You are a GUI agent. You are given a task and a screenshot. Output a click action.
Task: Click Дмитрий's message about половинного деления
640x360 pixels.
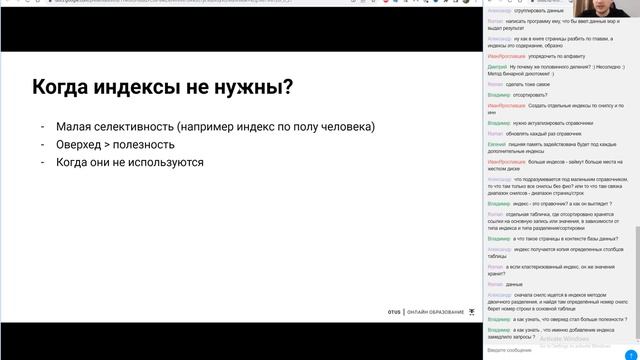556,70
